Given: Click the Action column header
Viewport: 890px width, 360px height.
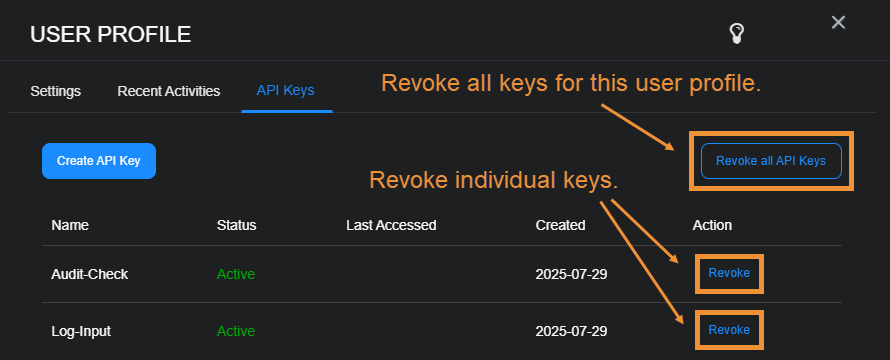Looking at the screenshot, I should click(x=712, y=225).
